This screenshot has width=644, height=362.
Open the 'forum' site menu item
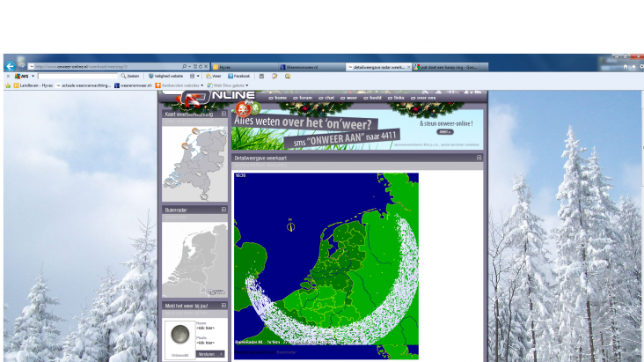pos(303,98)
